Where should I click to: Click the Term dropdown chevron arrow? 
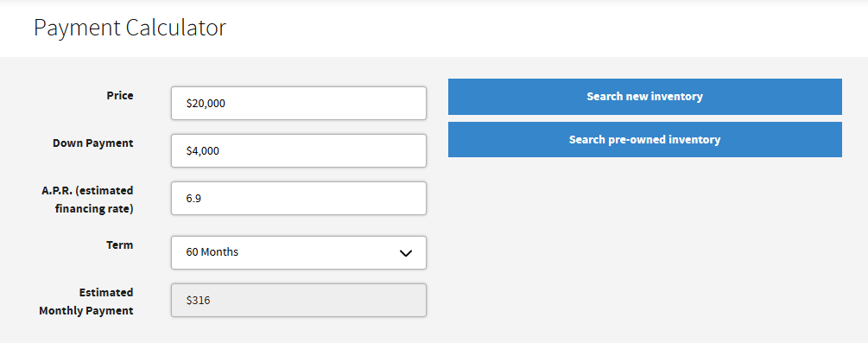coord(406,252)
